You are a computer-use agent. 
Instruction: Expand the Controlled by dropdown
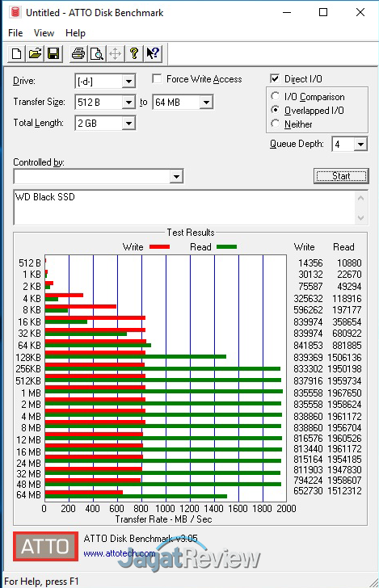176,176
